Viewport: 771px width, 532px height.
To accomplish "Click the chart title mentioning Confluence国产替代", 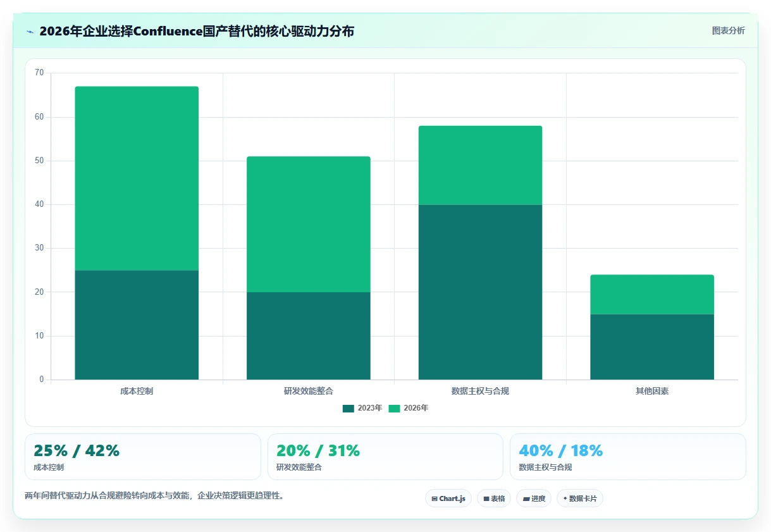I will pos(197,31).
